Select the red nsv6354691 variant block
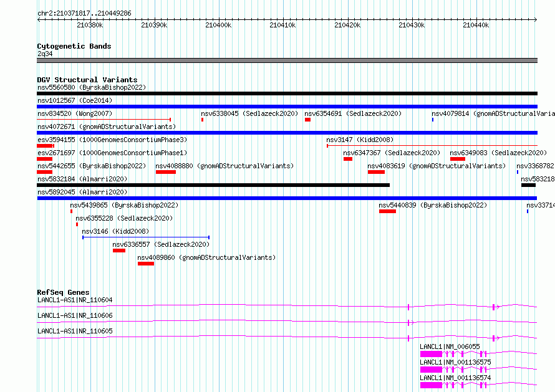 [x=307, y=120]
